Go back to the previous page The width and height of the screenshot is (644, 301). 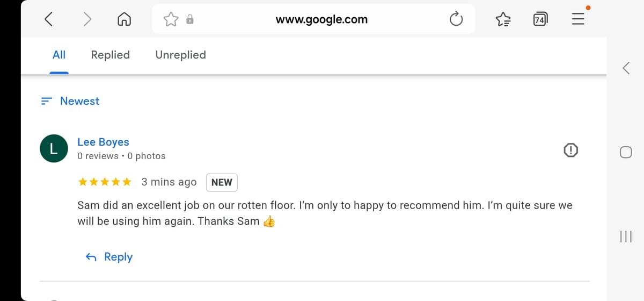point(48,20)
